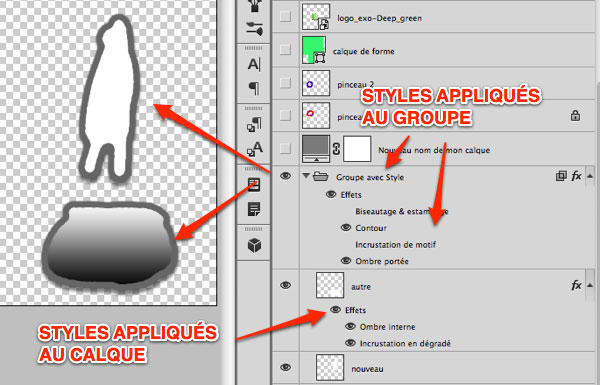The height and width of the screenshot is (385, 600).
Task: Open the Character Styles panel icon
Action: [254, 149]
